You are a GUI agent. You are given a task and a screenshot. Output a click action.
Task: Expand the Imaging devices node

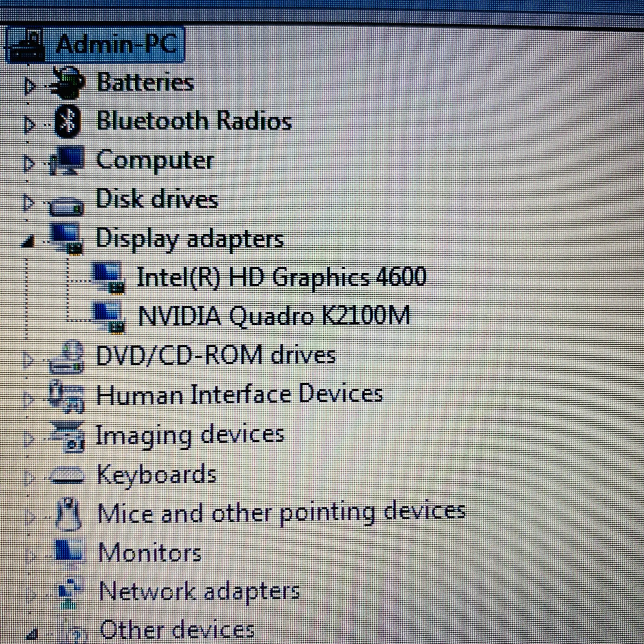pyautogui.click(x=29, y=439)
